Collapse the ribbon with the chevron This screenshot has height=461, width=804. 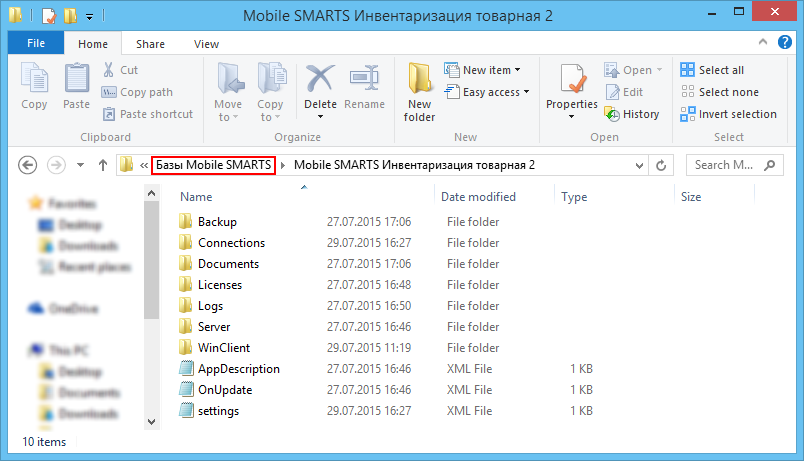pyautogui.click(x=763, y=42)
